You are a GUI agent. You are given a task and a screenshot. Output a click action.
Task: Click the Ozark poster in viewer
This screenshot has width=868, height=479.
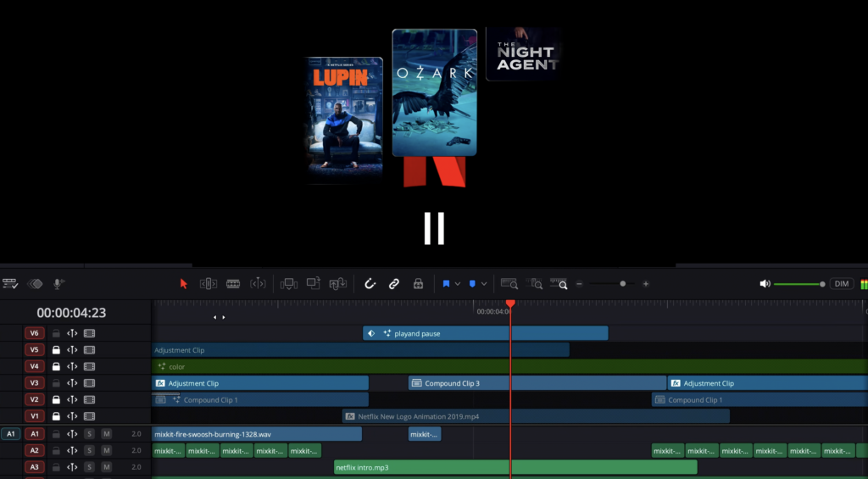[435, 92]
